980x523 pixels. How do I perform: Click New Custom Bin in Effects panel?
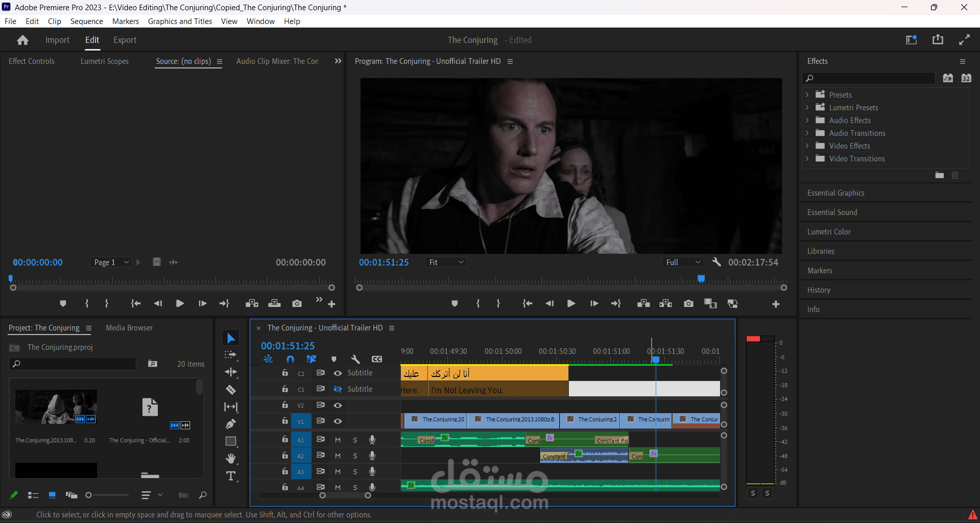point(940,175)
